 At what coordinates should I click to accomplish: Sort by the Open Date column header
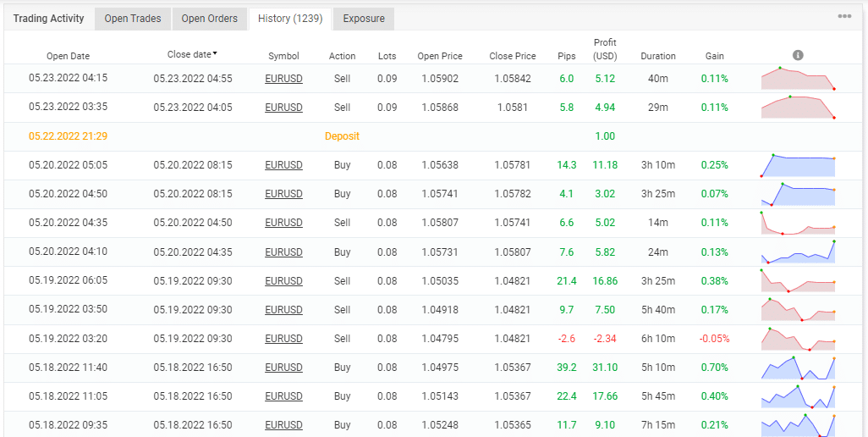click(x=68, y=56)
